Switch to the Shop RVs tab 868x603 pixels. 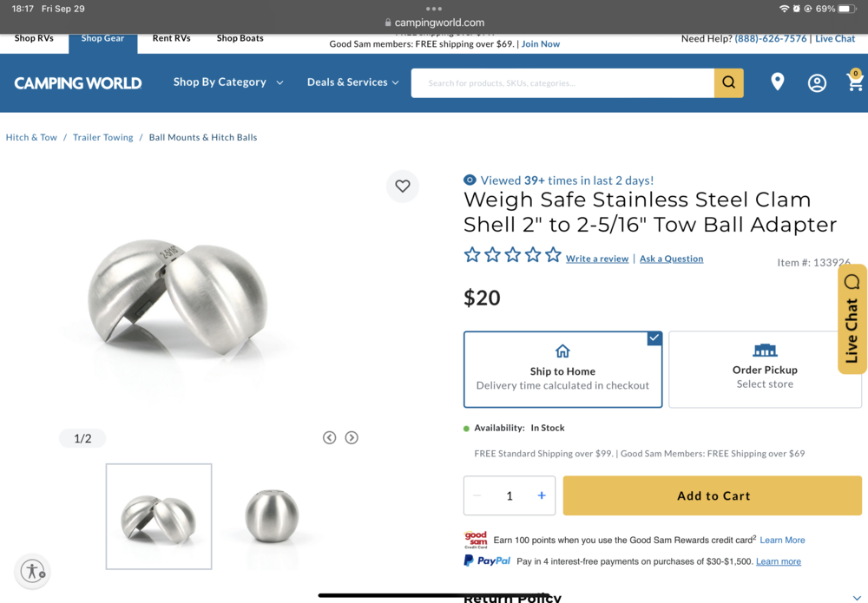click(34, 38)
